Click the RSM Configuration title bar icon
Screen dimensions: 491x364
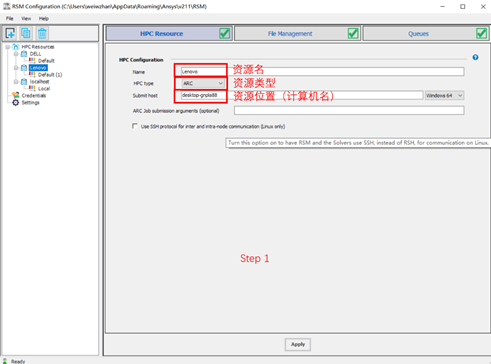6,6
